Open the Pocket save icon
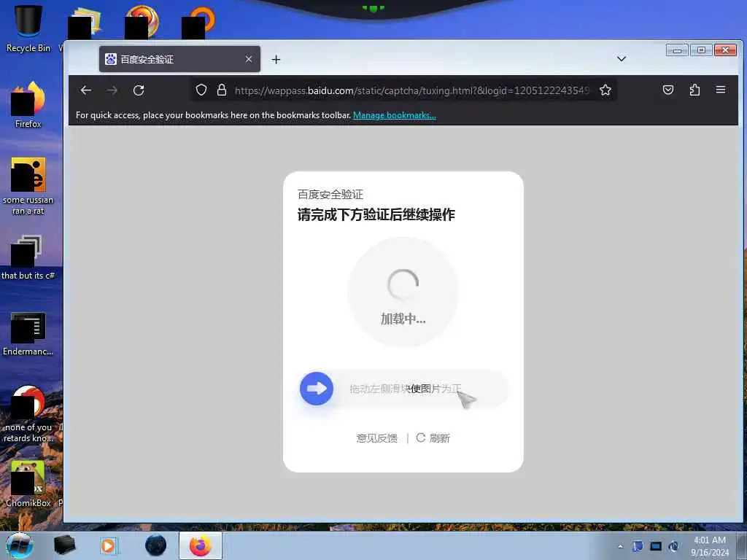This screenshot has width=747, height=560. [x=668, y=90]
